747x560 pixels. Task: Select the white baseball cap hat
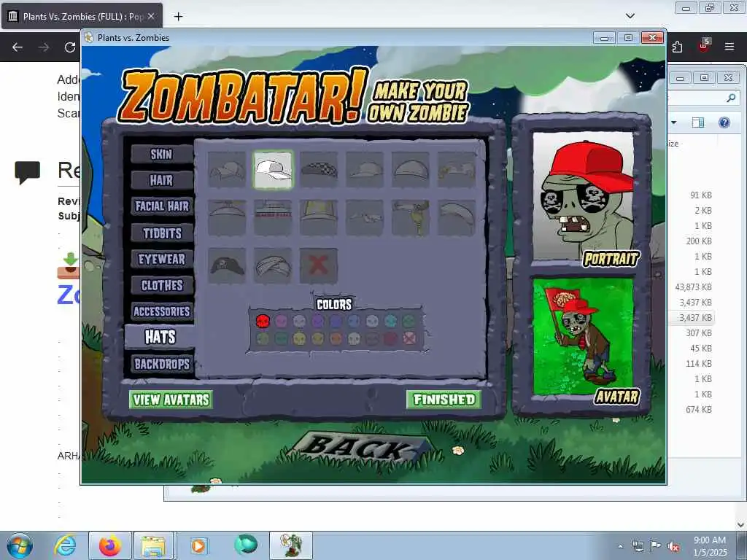273,170
